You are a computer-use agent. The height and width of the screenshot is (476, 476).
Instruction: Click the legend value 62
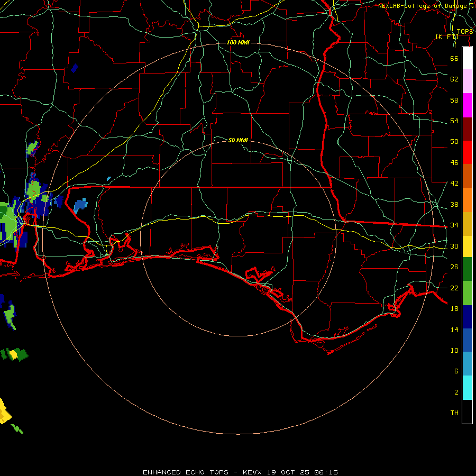click(454, 79)
